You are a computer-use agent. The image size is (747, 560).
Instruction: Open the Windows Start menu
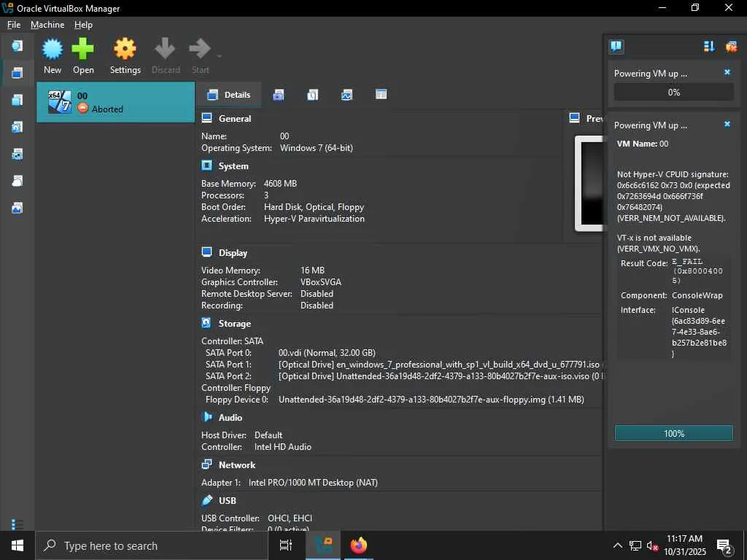pos(18,545)
